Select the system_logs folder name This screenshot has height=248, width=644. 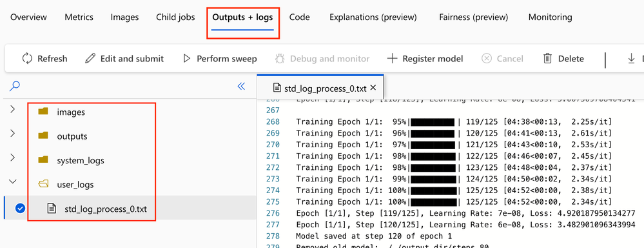(81, 160)
